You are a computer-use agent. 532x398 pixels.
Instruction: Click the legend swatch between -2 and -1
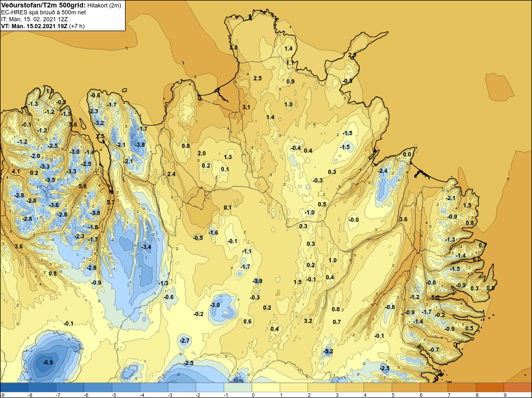[x=210, y=387]
